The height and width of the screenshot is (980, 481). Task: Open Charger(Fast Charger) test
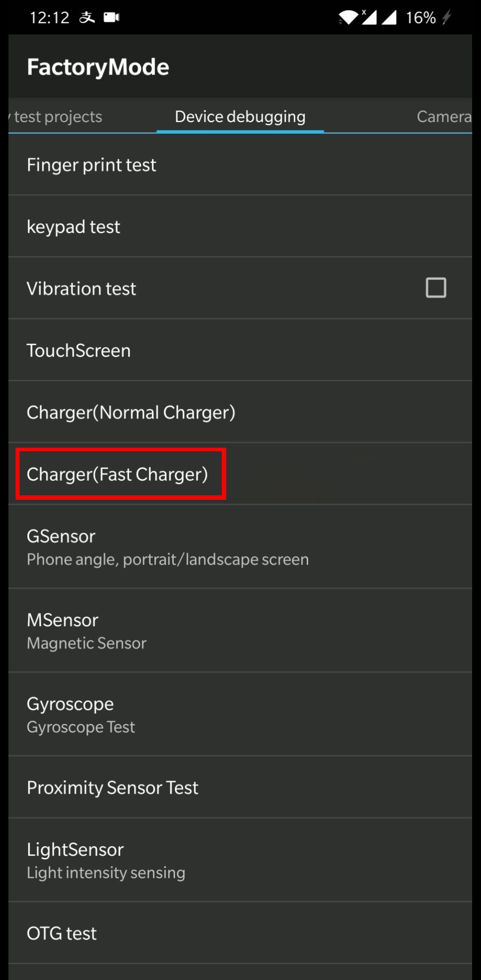(x=240, y=474)
